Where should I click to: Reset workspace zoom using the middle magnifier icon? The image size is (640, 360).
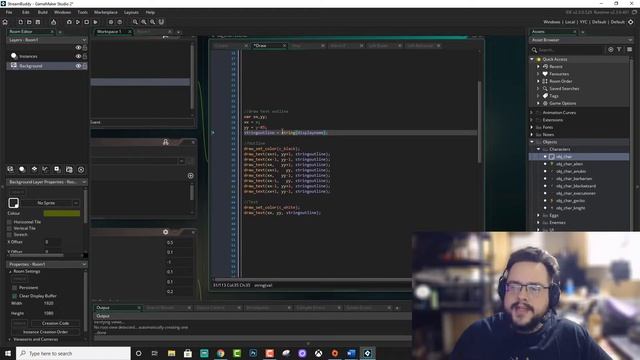click(x=144, y=22)
